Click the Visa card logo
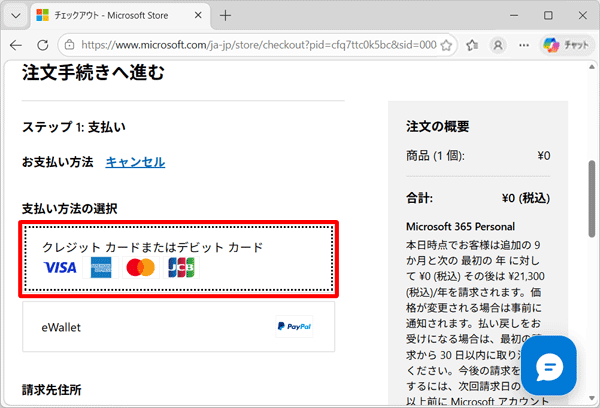 click(x=60, y=268)
